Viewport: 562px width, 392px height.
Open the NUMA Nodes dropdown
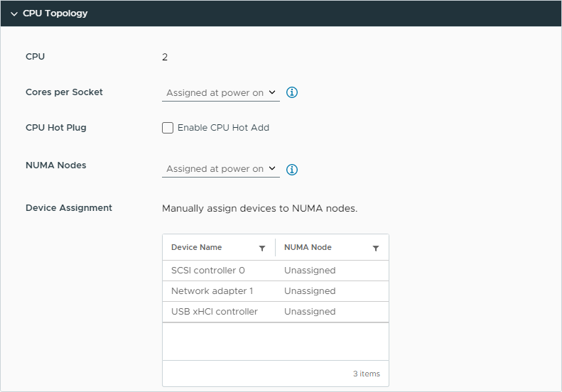[x=221, y=169]
